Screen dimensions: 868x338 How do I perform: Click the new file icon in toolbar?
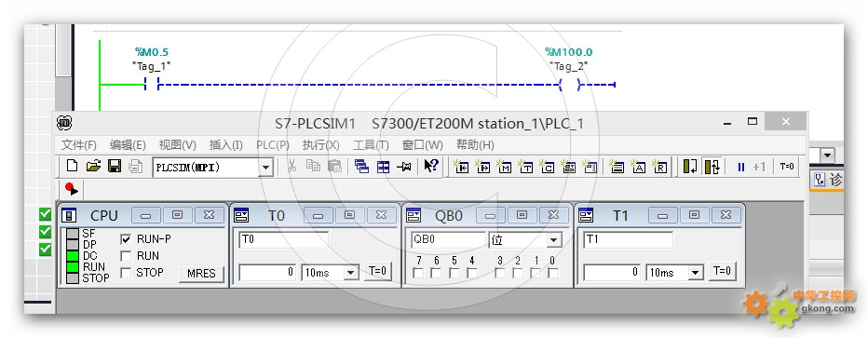pos(72,166)
